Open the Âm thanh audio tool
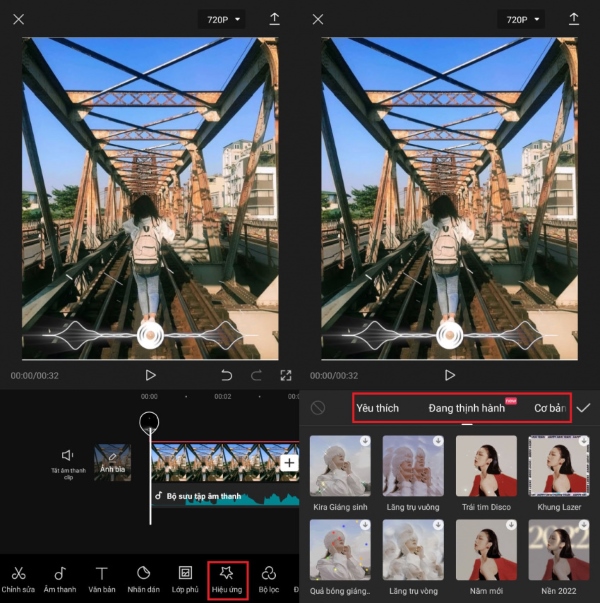 [59, 578]
